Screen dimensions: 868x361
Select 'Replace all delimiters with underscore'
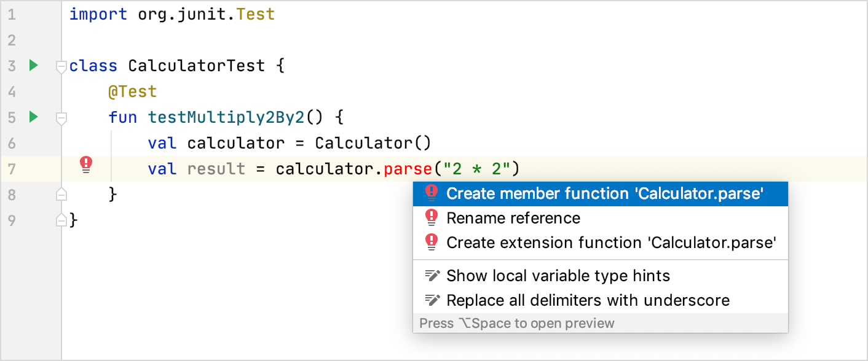tap(587, 300)
